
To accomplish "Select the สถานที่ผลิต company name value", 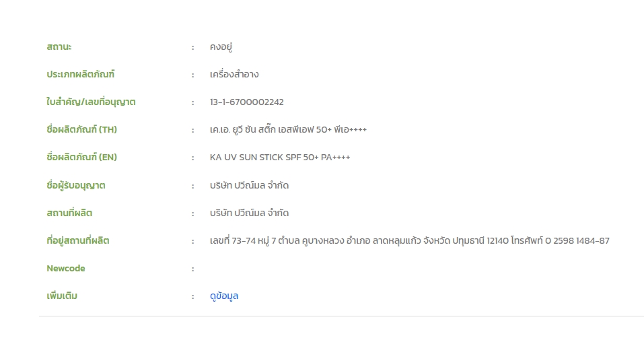I will tap(249, 213).
